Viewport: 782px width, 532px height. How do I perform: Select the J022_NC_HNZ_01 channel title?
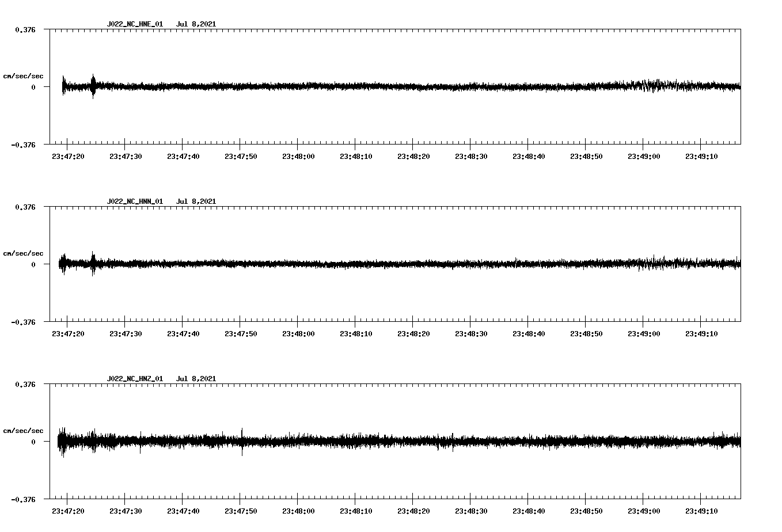pyautogui.click(x=134, y=379)
